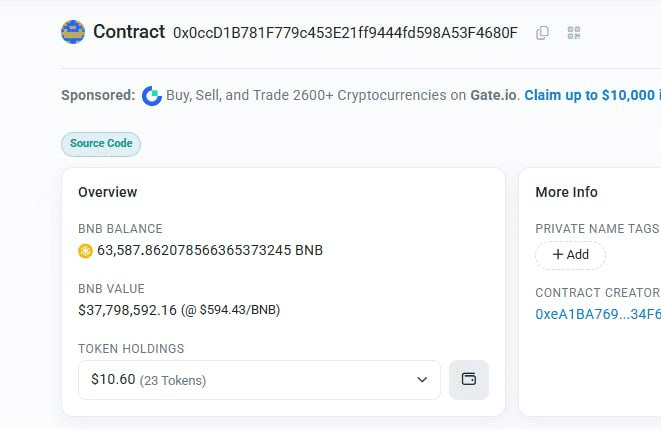Click the $37,798,592.16 BNB value

click(x=127, y=310)
